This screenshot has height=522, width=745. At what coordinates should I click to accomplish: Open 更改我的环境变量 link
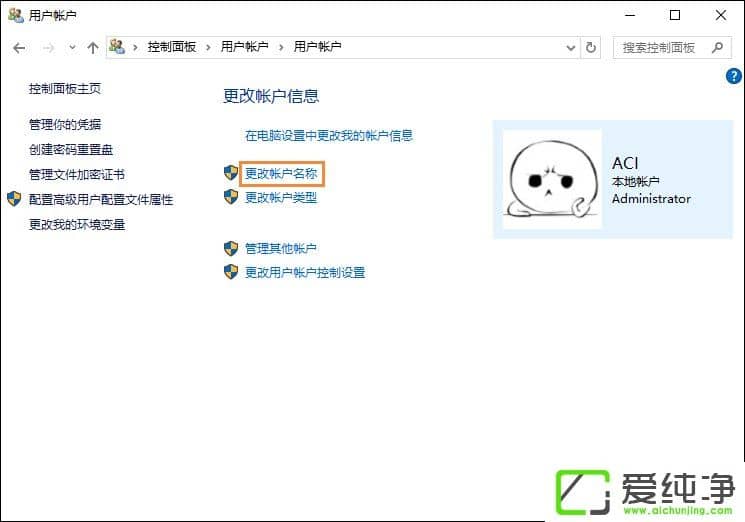(x=77, y=225)
